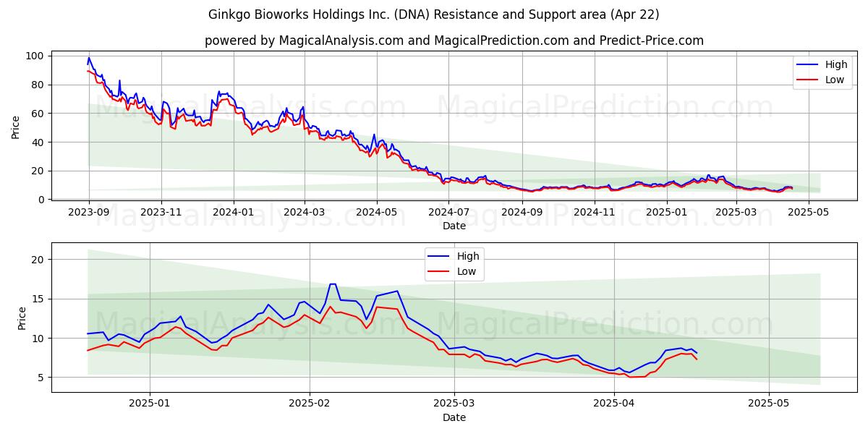Click the bottom chart's '2025-02' x-axis label
The image size is (868, 434).
point(310,404)
